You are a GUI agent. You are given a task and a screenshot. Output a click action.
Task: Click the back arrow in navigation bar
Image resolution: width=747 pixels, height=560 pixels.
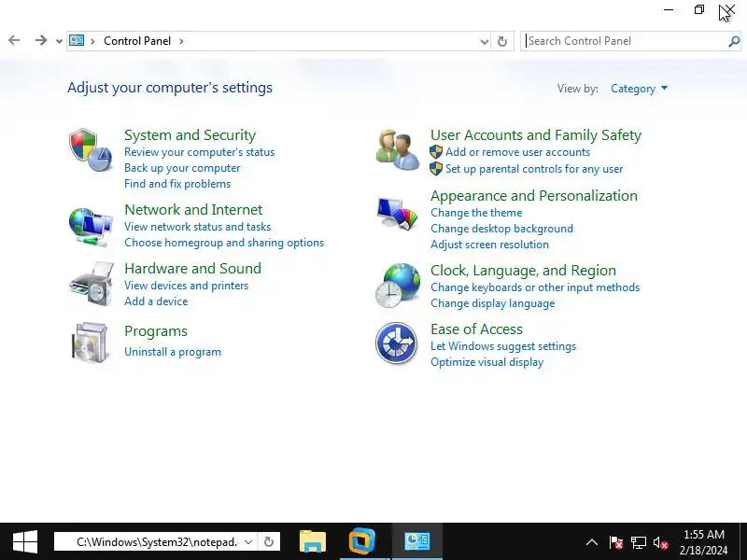click(14, 40)
